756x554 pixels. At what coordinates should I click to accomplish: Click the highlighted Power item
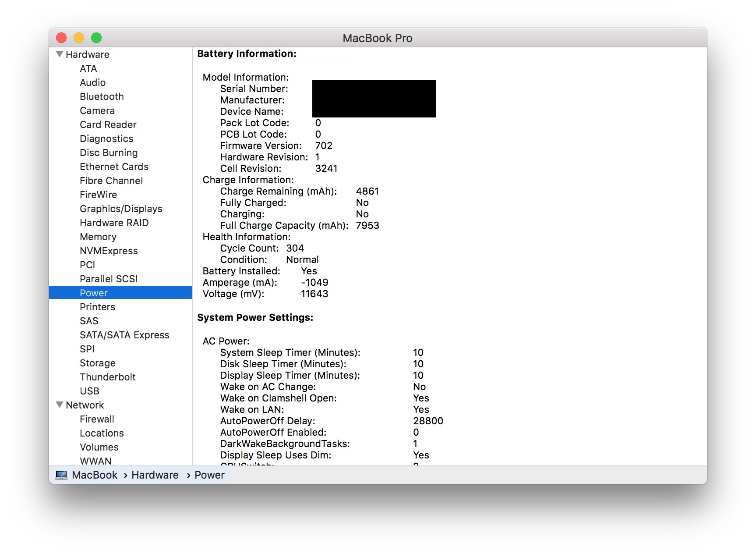120,292
